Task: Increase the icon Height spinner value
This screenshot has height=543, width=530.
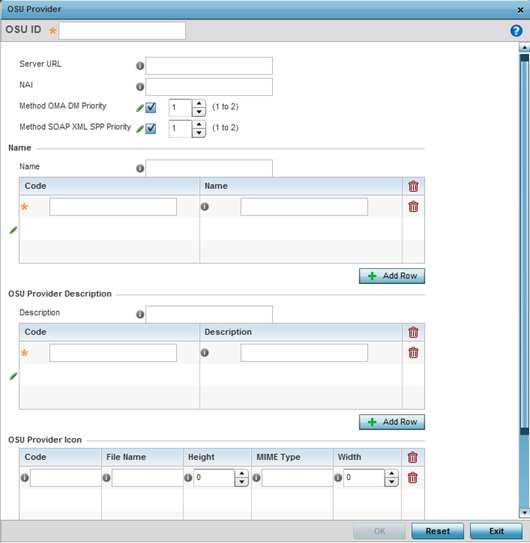Action: [x=242, y=474]
